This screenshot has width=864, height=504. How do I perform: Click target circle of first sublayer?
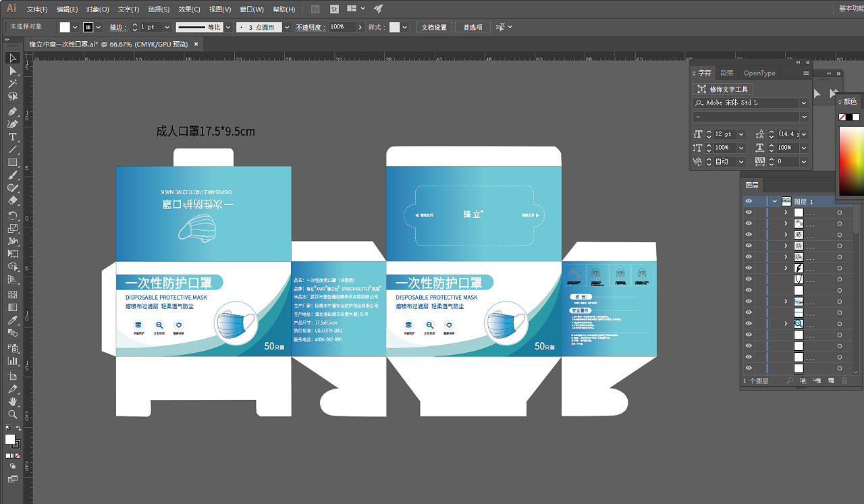pyautogui.click(x=840, y=213)
